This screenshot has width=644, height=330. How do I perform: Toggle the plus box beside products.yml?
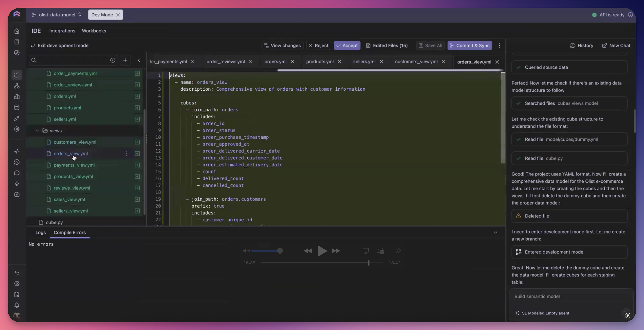point(137,108)
